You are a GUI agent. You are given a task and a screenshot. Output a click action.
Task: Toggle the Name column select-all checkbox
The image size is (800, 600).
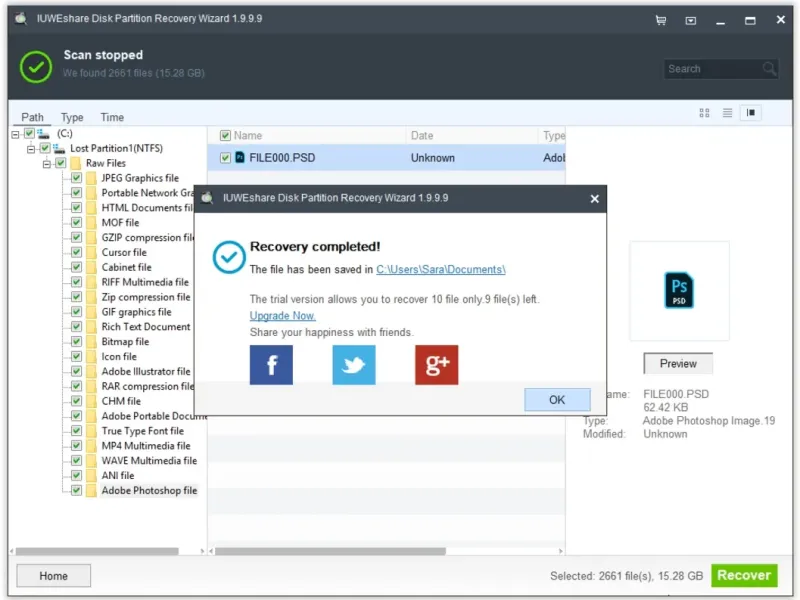225,136
